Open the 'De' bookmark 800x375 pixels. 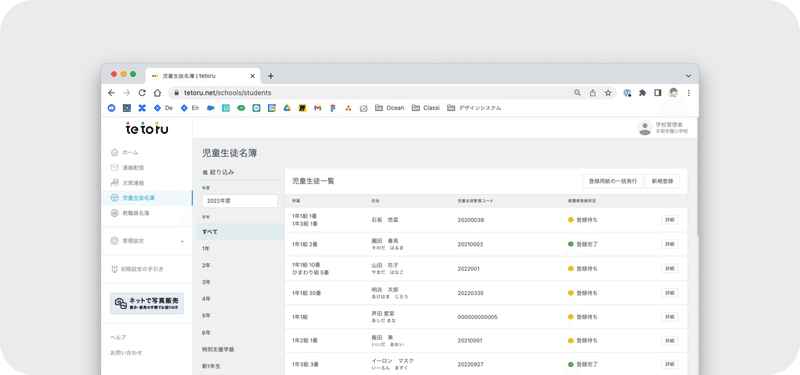(x=163, y=108)
